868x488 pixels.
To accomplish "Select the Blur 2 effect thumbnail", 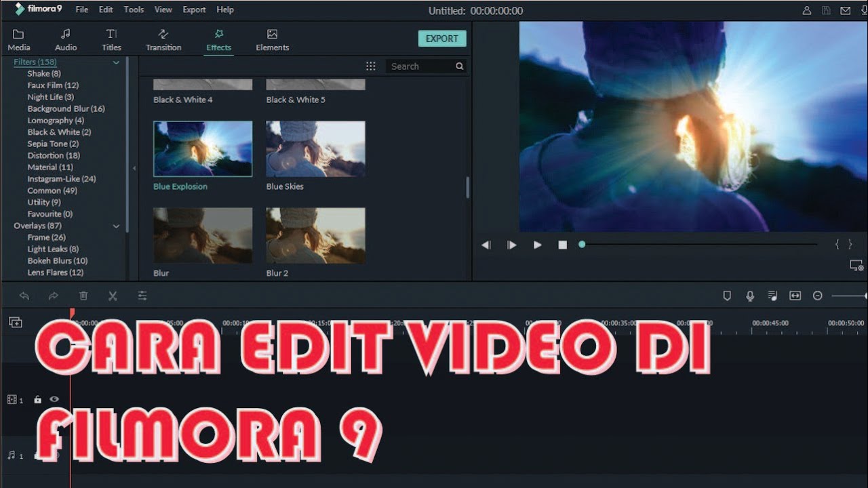I will point(315,235).
